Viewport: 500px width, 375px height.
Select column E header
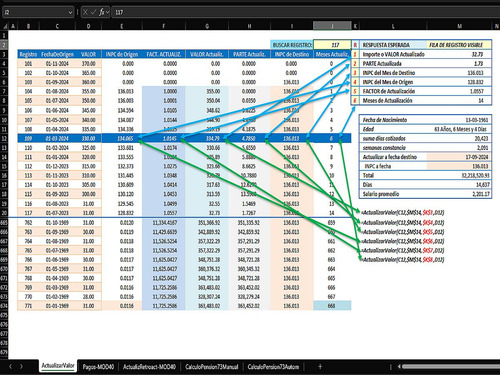click(x=121, y=26)
